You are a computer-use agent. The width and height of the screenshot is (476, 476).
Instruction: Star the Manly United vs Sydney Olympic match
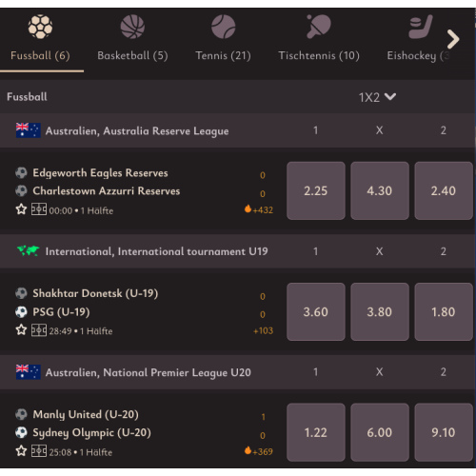click(x=21, y=451)
